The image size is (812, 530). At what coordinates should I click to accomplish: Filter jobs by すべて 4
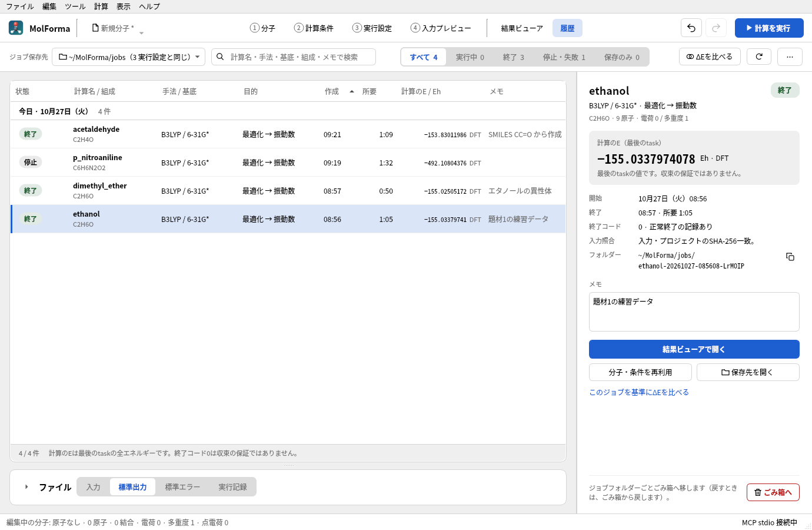click(x=424, y=57)
